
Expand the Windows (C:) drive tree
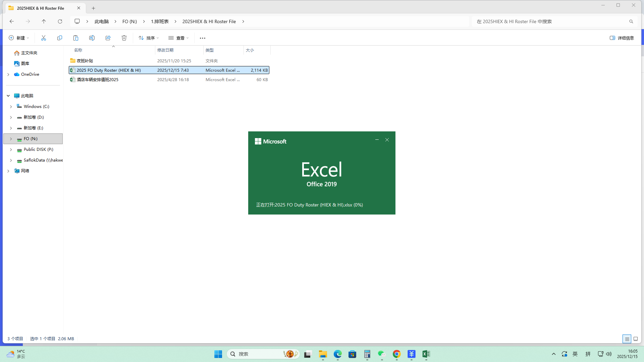(11, 107)
